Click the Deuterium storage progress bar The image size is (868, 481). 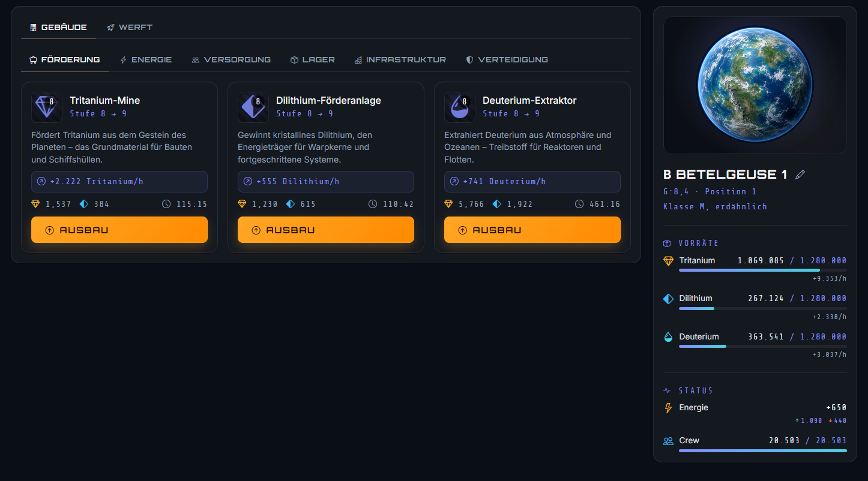(763, 347)
